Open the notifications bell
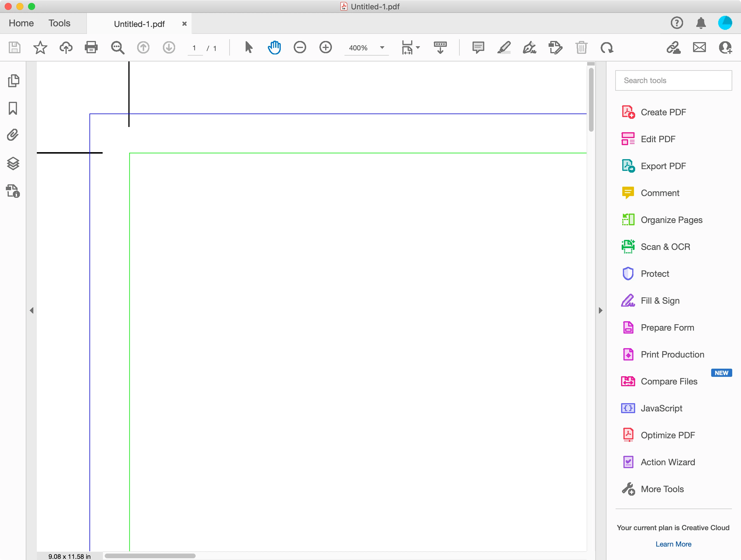Screen dimensions: 741x560 (701, 23)
